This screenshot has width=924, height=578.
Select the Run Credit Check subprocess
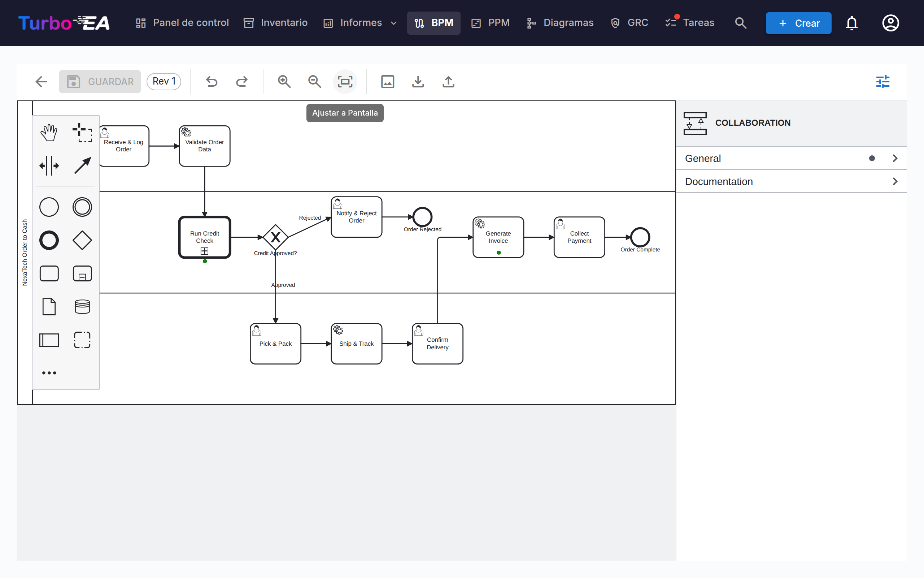click(x=205, y=237)
